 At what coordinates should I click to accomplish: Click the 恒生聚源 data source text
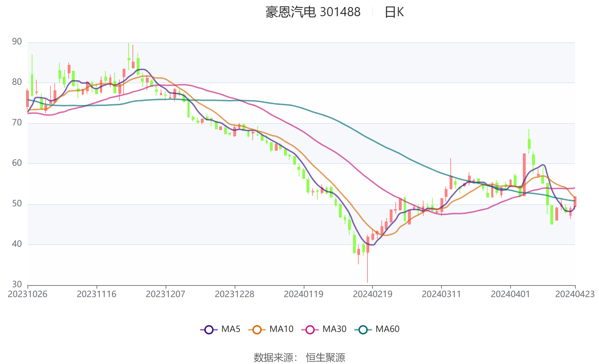326,358
